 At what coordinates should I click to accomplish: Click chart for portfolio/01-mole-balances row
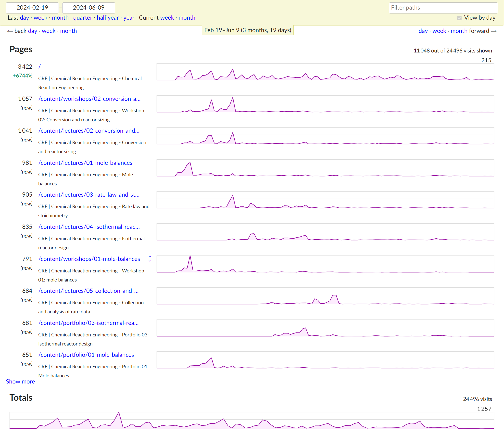tap(325, 360)
